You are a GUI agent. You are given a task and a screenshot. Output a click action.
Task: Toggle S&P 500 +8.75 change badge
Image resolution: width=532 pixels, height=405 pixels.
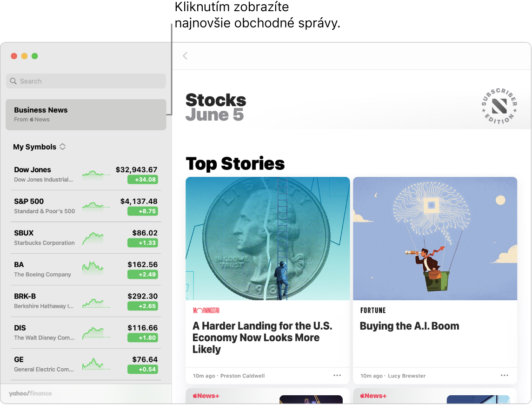[x=143, y=211]
